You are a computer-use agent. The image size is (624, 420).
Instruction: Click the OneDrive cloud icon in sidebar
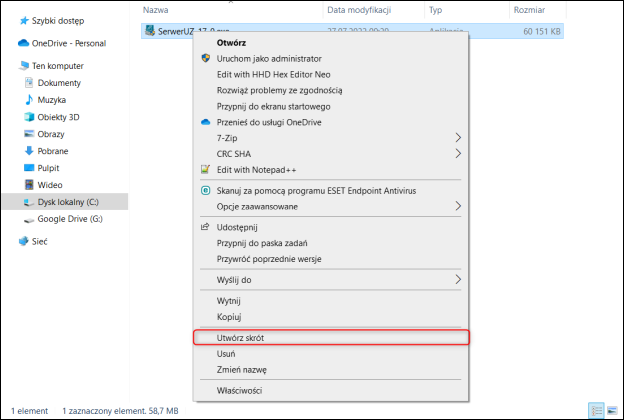point(23,43)
